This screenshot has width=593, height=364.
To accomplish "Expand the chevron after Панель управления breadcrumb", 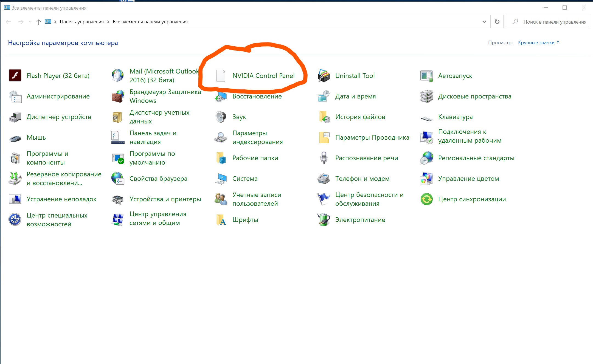I will 108,22.
